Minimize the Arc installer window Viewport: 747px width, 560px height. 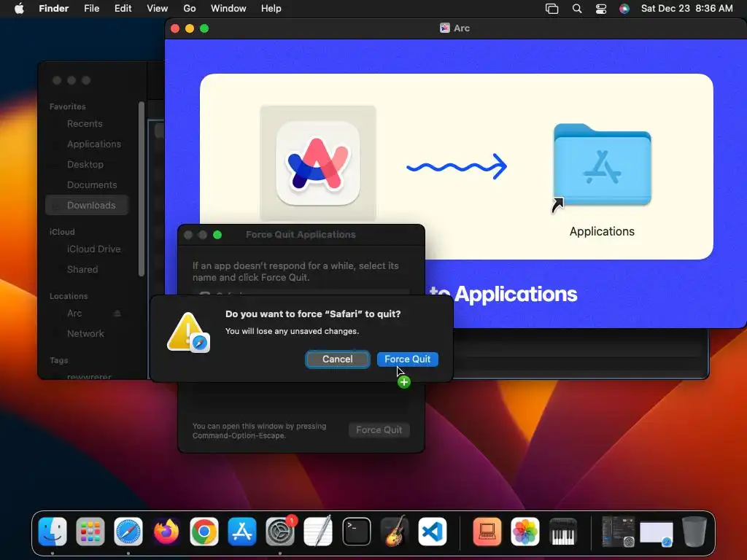tap(190, 28)
